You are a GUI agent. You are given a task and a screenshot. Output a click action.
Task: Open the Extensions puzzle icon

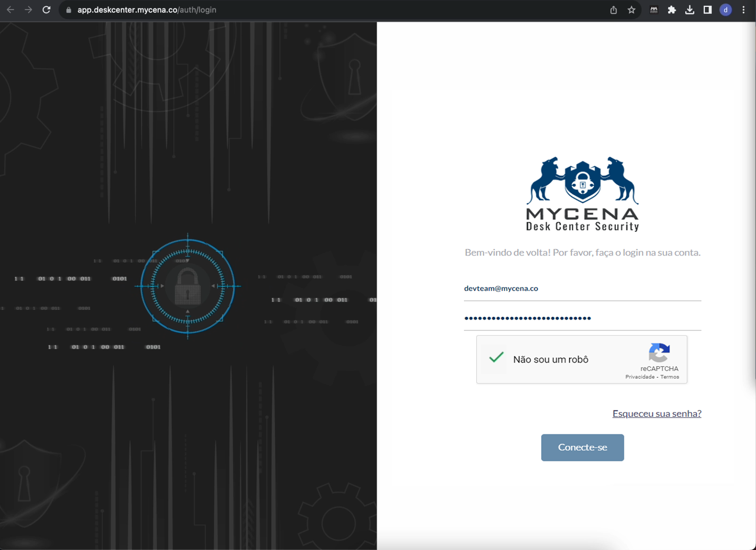(x=672, y=10)
